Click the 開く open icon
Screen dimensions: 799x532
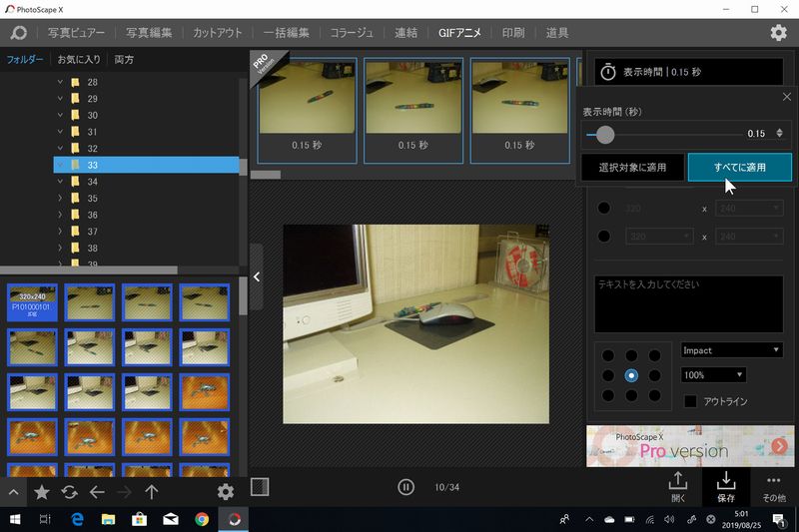coord(678,485)
